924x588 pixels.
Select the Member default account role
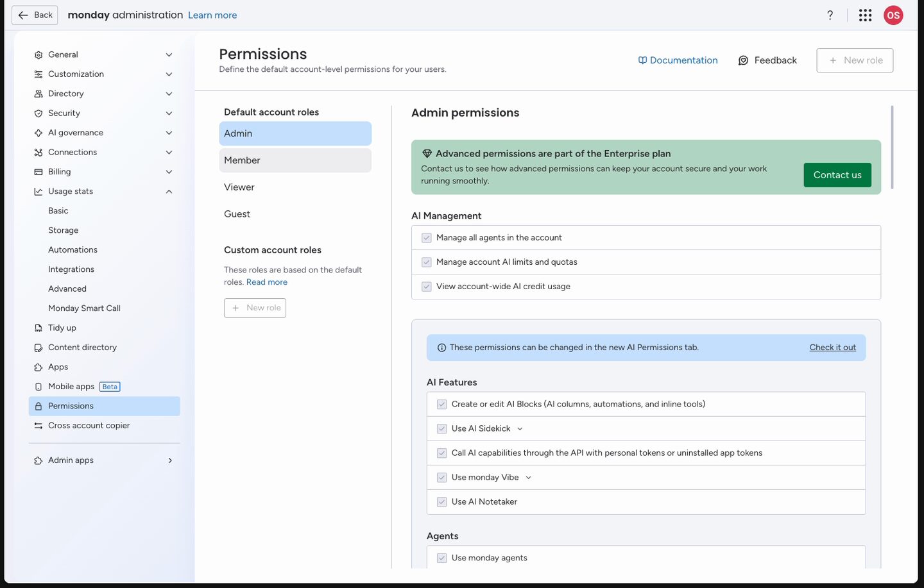[295, 160]
